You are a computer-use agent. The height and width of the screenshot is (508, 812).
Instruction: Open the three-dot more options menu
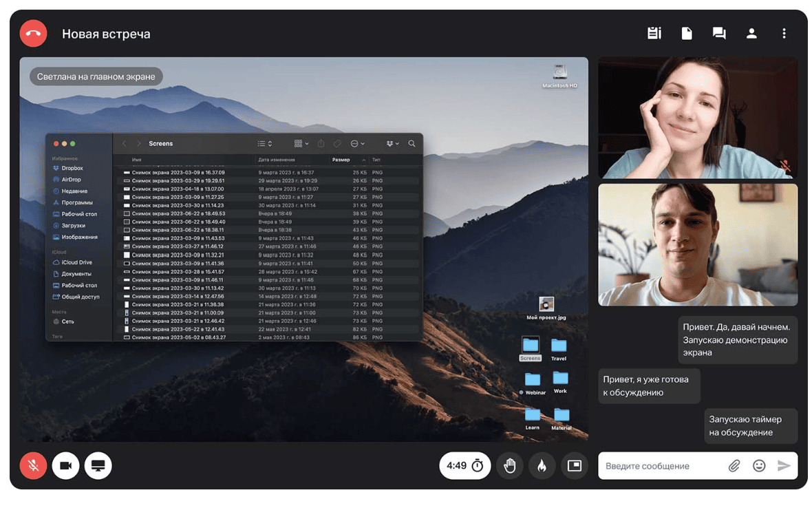tap(784, 33)
